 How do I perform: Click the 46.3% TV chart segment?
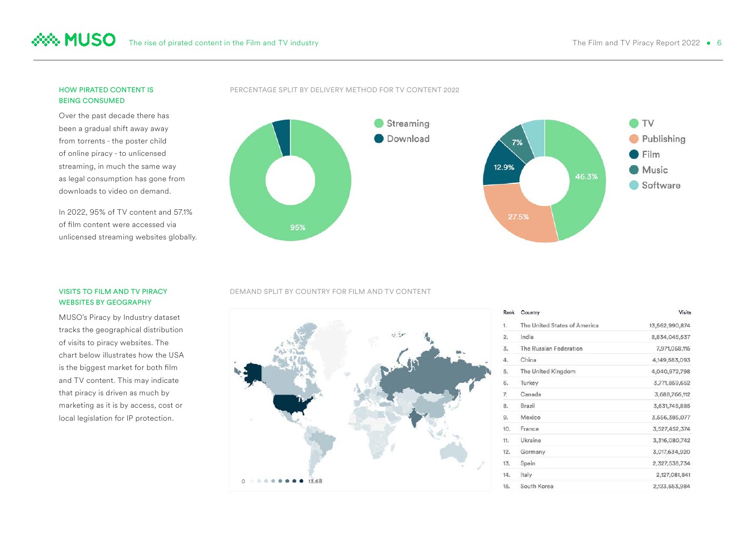[585, 177]
